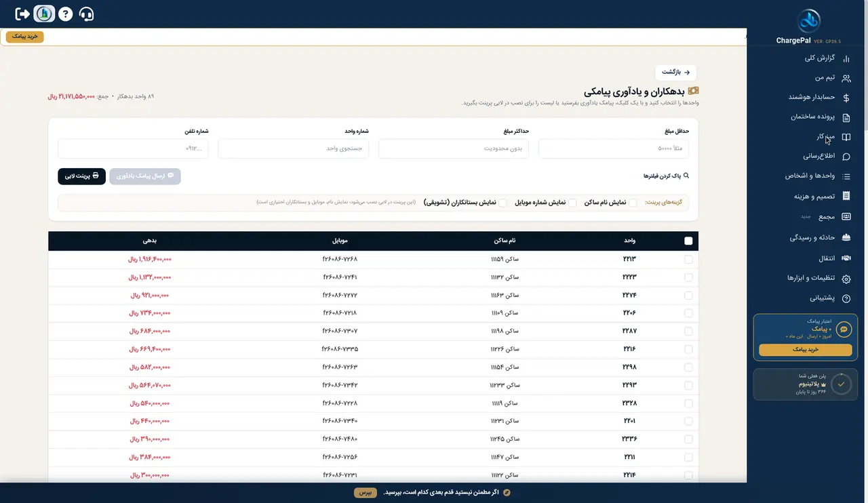The width and height of the screenshot is (868, 503).
Task: Enable the نمایش نام ساکن checkbox
Action: point(633,203)
